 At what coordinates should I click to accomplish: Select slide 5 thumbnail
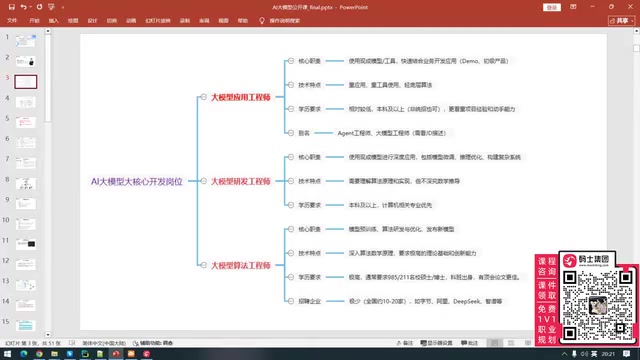(x=25, y=122)
